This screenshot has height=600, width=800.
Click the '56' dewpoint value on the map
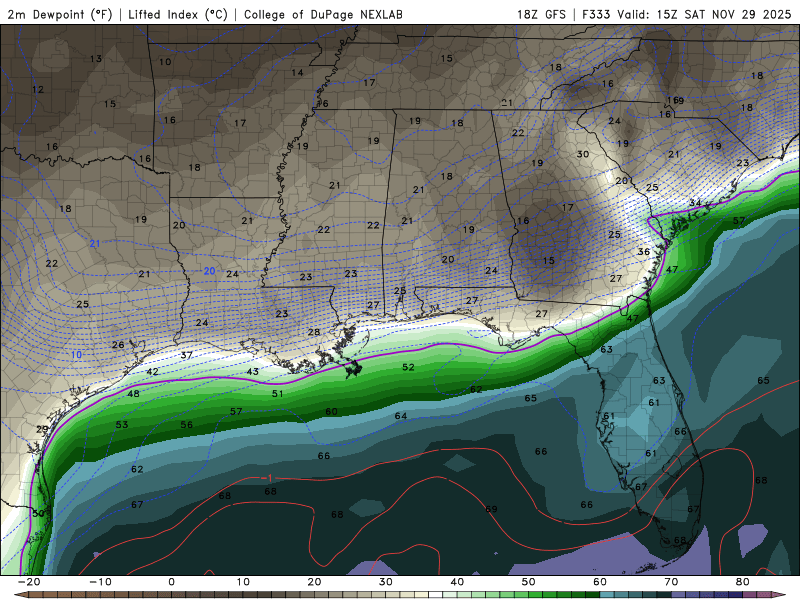tap(187, 424)
